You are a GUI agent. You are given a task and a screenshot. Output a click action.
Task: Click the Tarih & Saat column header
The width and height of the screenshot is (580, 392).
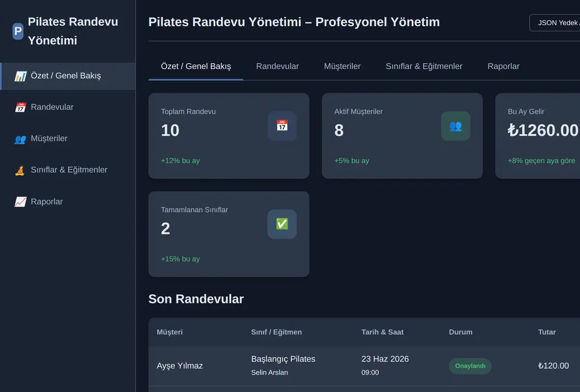[x=382, y=332]
